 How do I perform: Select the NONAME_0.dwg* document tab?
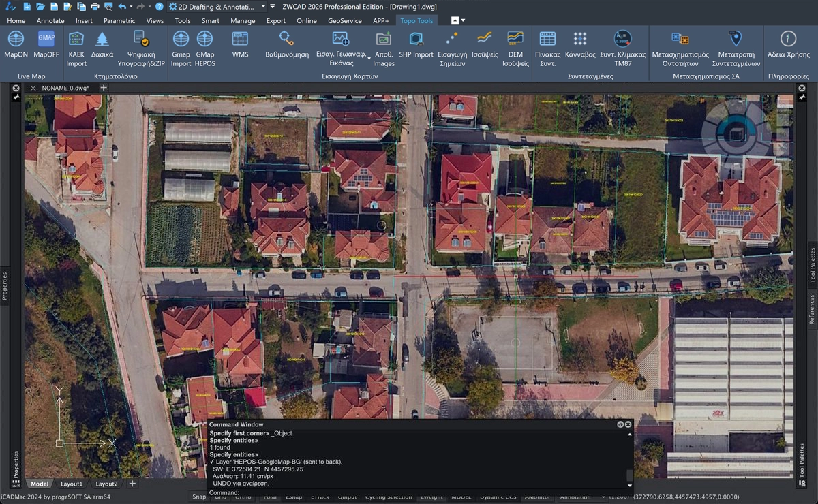[65, 88]
